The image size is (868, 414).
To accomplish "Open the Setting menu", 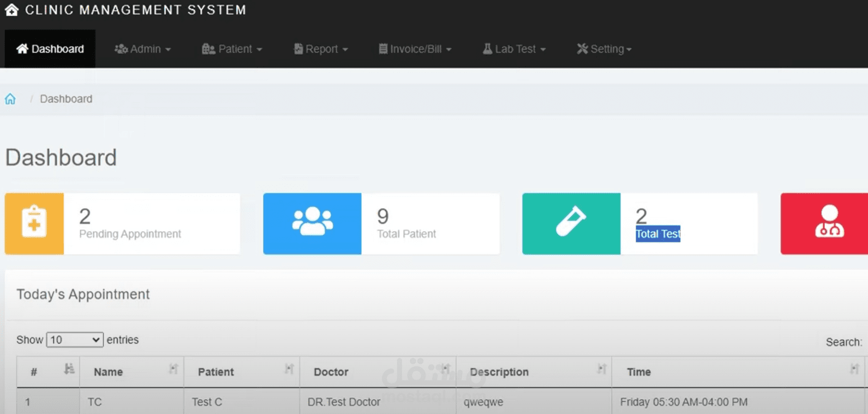I will (604, 49).
